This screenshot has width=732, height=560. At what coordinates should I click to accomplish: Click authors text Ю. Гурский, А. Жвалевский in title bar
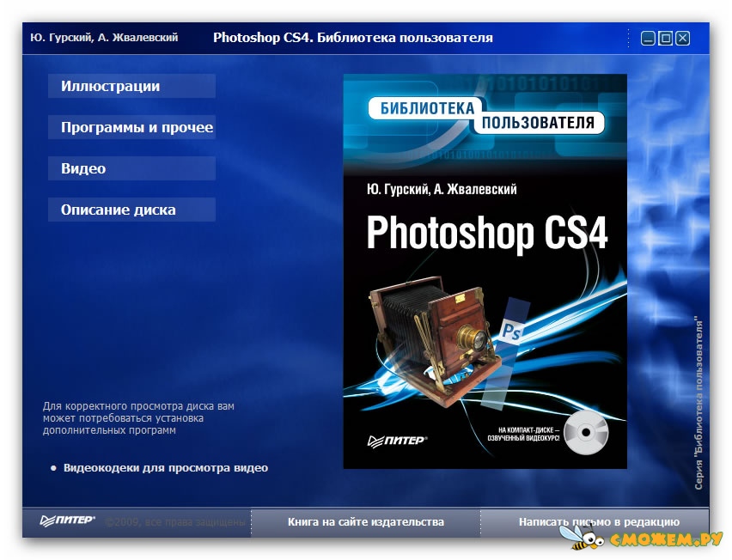104,38
